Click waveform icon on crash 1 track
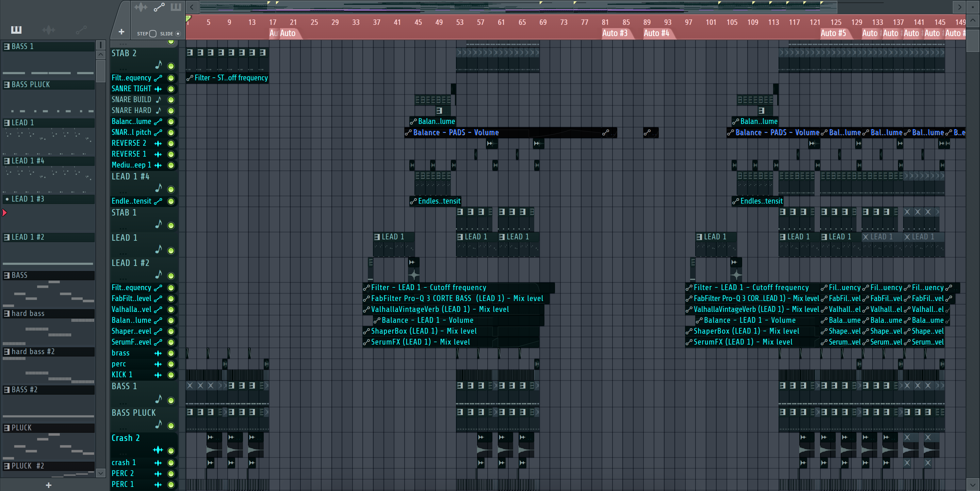The image size is (980, 491). pos(158,463)
